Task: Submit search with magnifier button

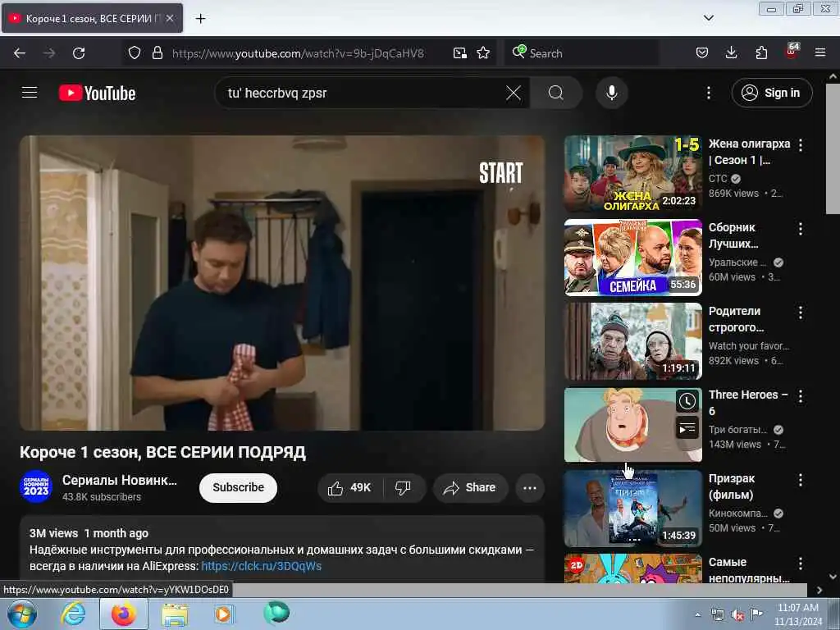Action: point(555,93)
